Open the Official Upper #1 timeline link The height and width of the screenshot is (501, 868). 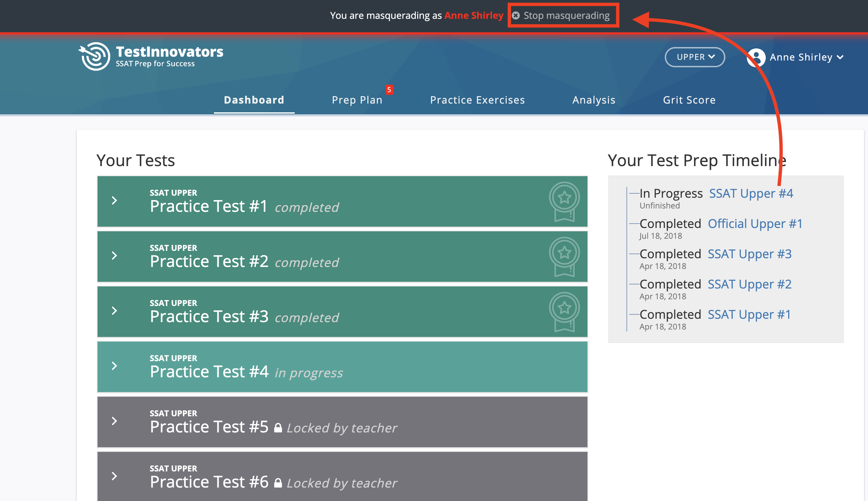pos(755,224)
